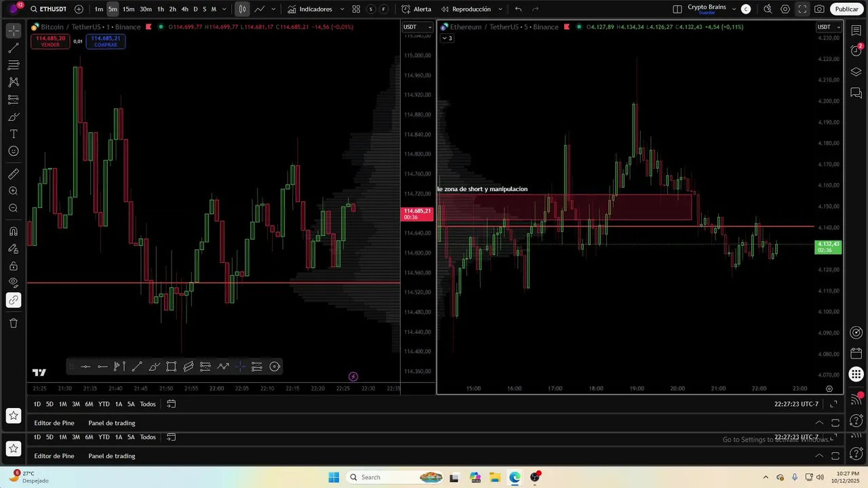Select the crosshair cursor tool
Image resolution: width=868 pixels, height=488 pixels.
13,31
